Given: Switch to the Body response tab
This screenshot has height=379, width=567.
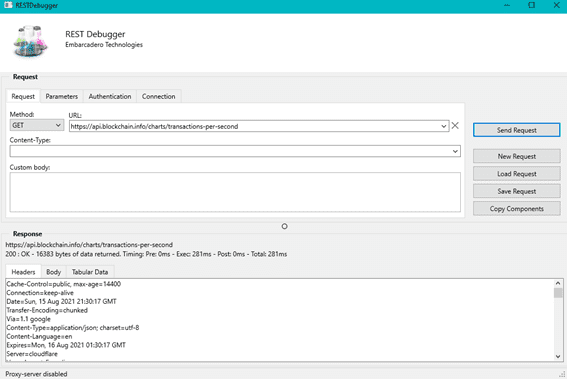Looking at the screenshot, I should (54, 272).
